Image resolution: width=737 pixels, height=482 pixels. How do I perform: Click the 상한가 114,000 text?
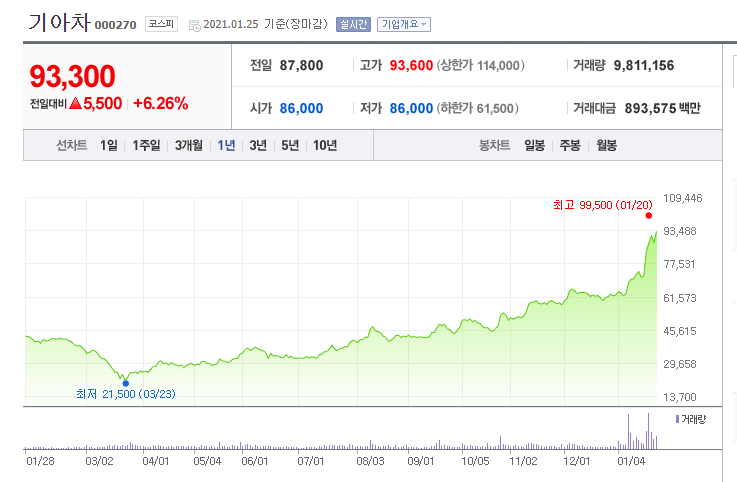point(480,65)
